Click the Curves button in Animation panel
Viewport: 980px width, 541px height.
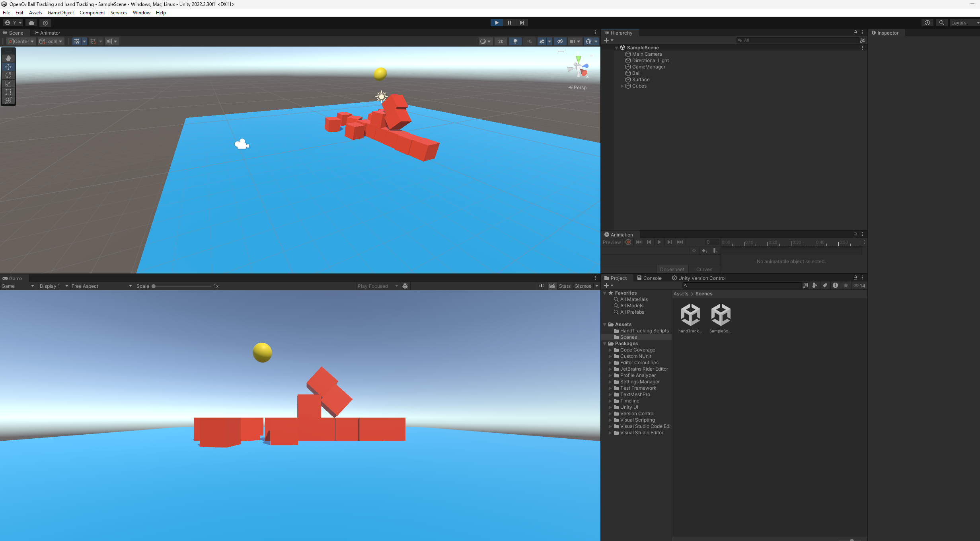pyautogui.click(x=704, y=269)
